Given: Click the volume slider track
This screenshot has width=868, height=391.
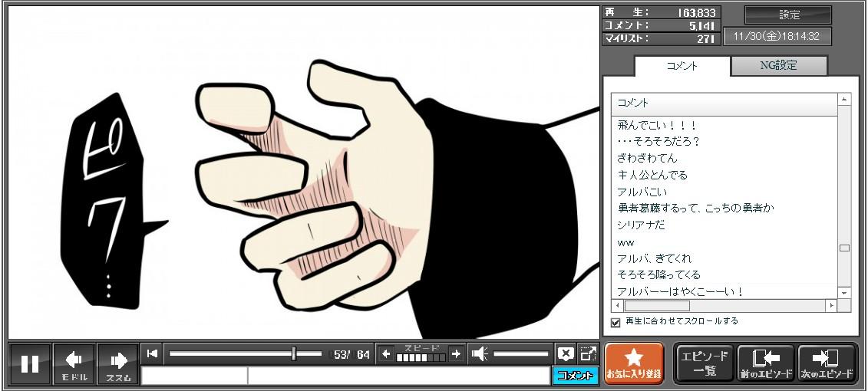Looking at the screenshot, I should 520,354.
